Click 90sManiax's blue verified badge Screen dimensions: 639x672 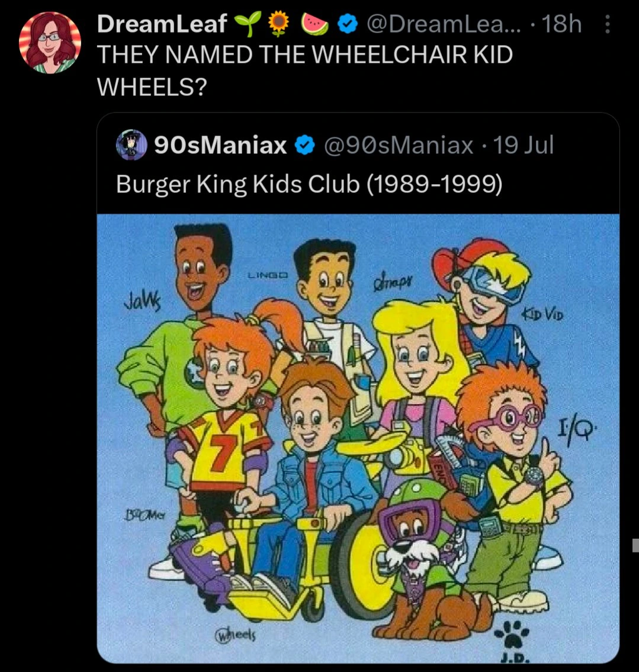coord(304,145)
